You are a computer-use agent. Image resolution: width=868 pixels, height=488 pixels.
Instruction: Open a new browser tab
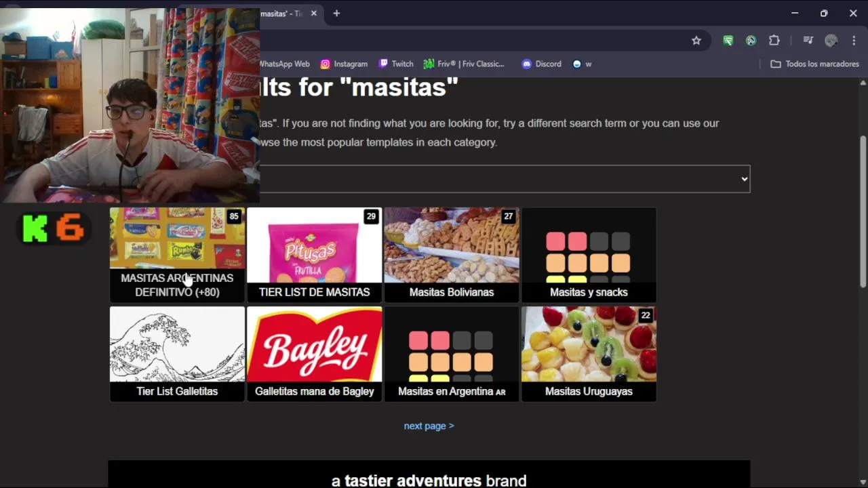pyautogui.click(x=336, y=14)
